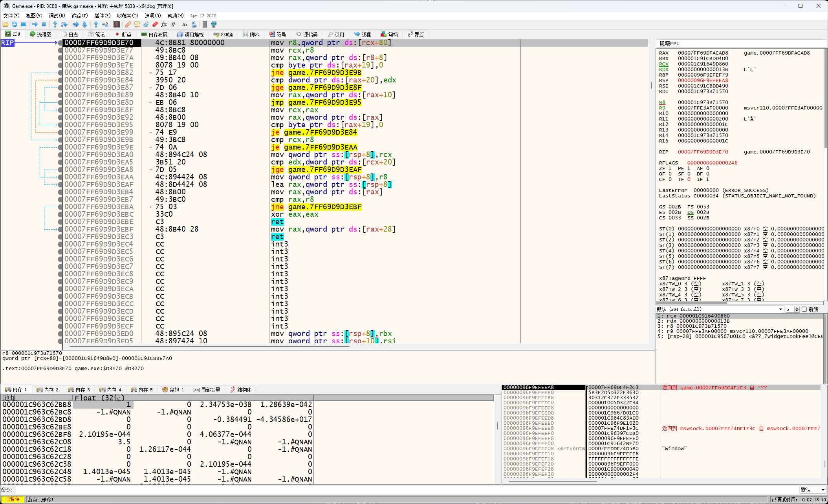828x504 pixels.
Task: Click the Step into icon
Action: [55, 24]
